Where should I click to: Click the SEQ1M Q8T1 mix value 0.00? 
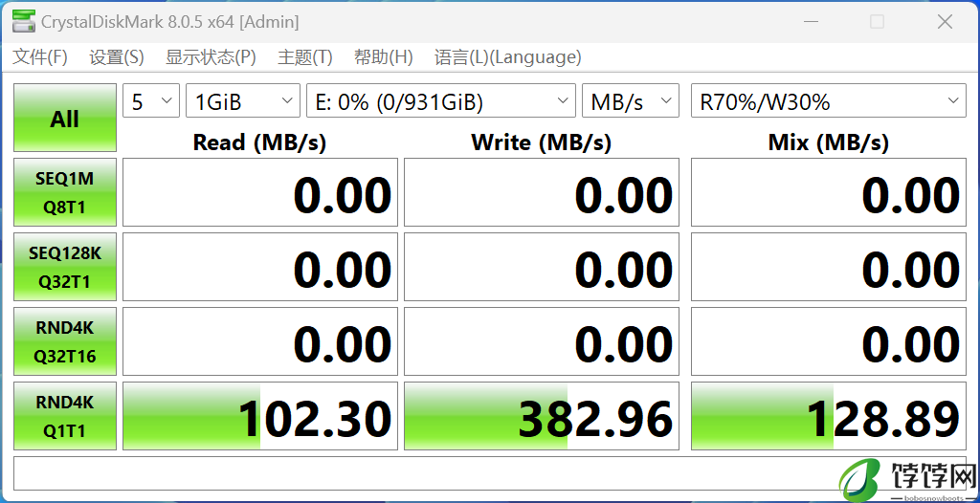(x=829, y=192)
